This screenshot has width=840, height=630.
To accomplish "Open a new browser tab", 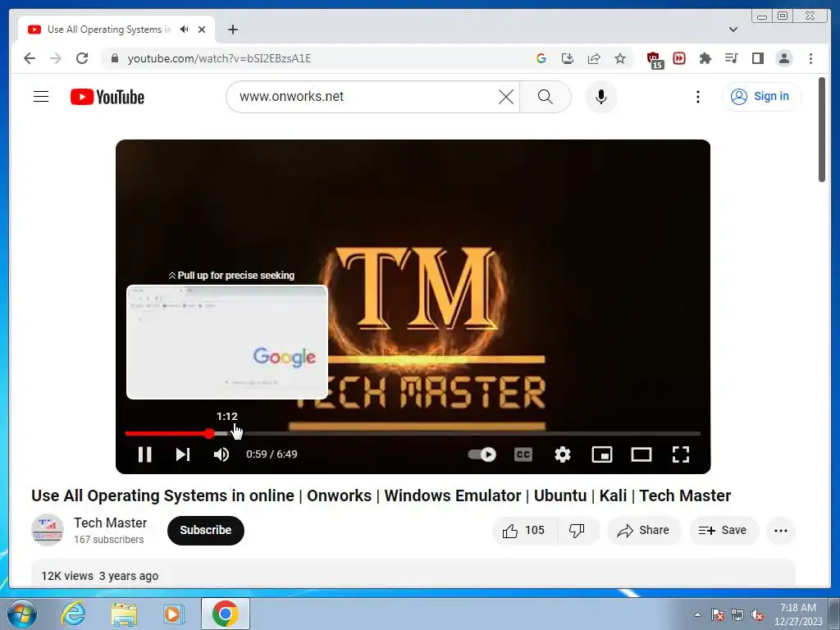I will [232, 30].
